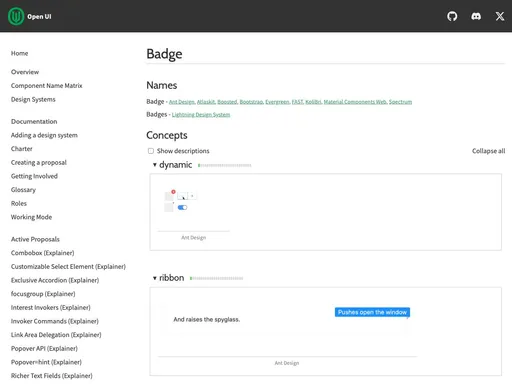
Task: Follow the Atlaskit link
Action: (206, 102)
